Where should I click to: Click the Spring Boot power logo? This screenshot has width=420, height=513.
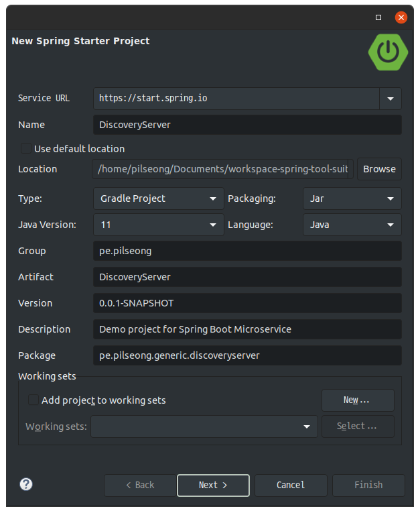click(x=388, y=52)
